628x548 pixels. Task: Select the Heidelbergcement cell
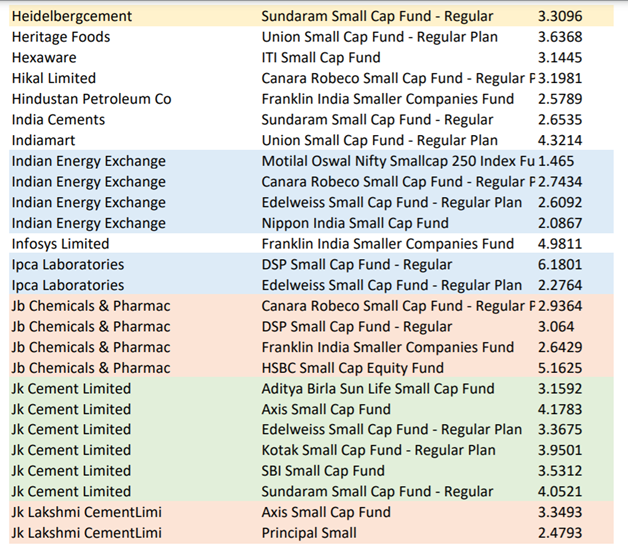click(72, 16)
